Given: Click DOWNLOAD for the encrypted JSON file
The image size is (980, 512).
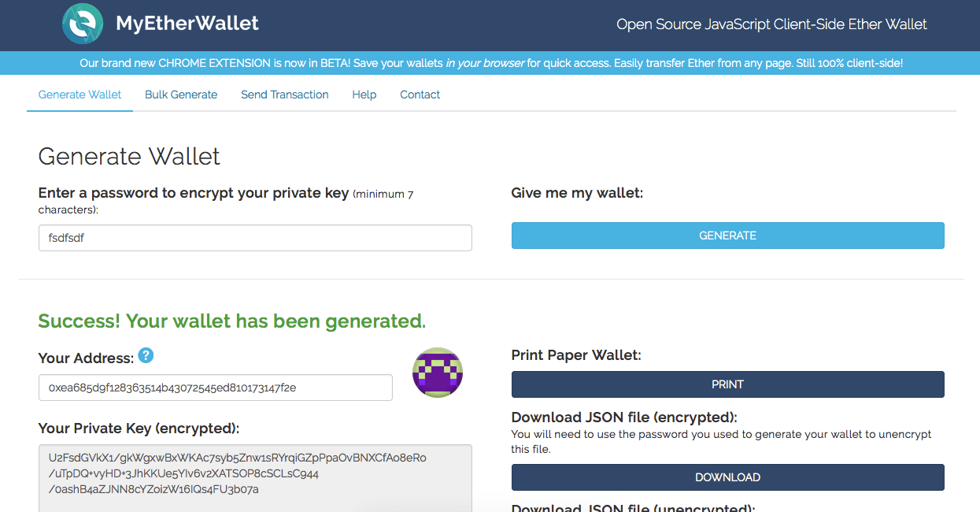Looking at the screenshot, I should [727, 477].
